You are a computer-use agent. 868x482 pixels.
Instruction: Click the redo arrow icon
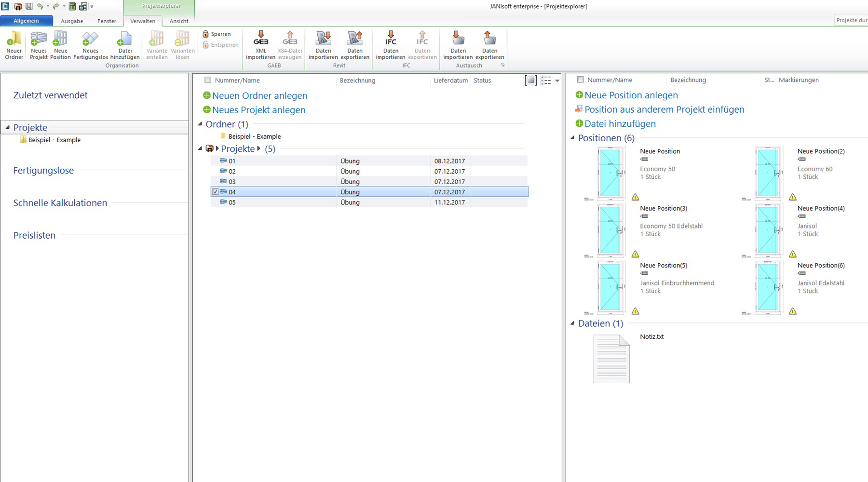coord(56,6)
